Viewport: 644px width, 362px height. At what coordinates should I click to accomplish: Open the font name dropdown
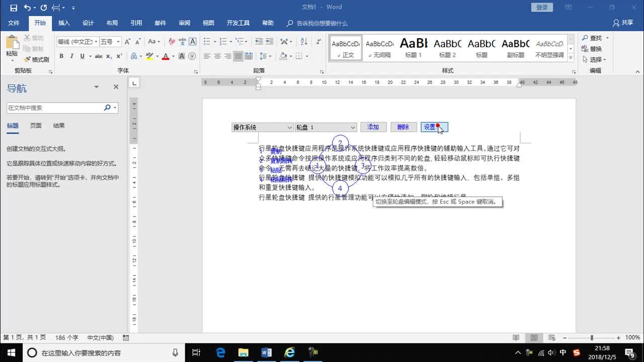pyautogui.click(x=95, y=42)
